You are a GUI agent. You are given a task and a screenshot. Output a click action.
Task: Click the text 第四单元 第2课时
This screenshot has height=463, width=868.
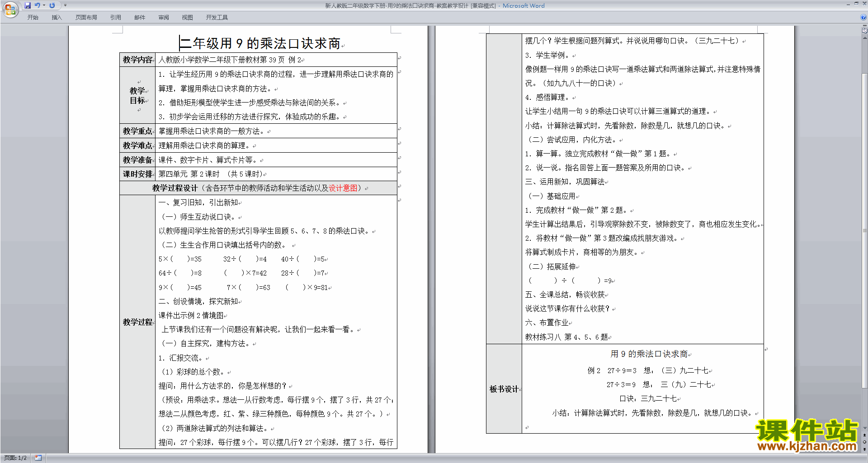pyautogui.click(x=189, y=174)
